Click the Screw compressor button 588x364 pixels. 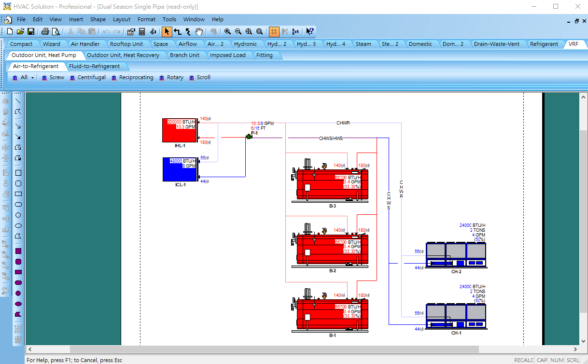pyautogui.click(x=53, y=77)
